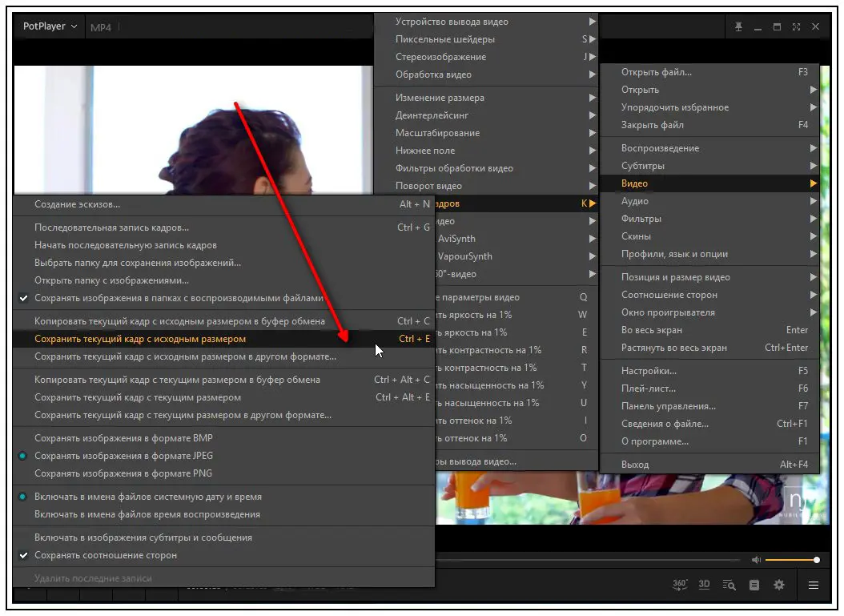This screenshot has width=844, height=616.
Task: Open 'Настройки...' from the main menu
Action: 709,371
